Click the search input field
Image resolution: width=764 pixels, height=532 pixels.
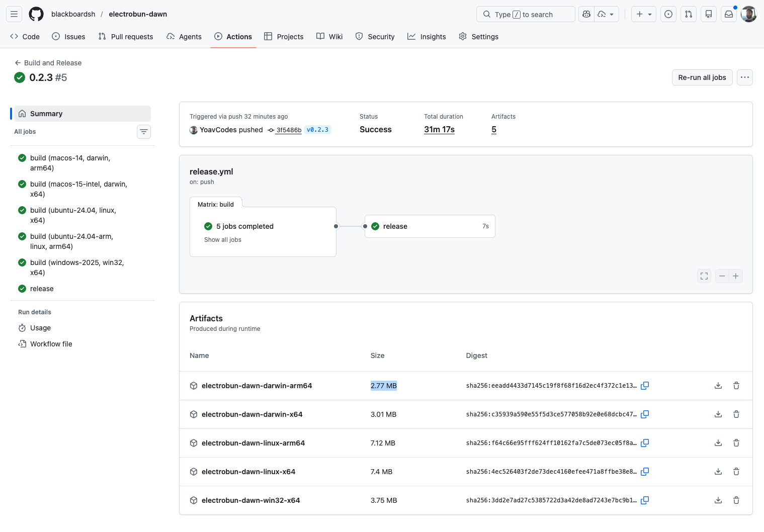pyautogui.click(x=526, y=14)
